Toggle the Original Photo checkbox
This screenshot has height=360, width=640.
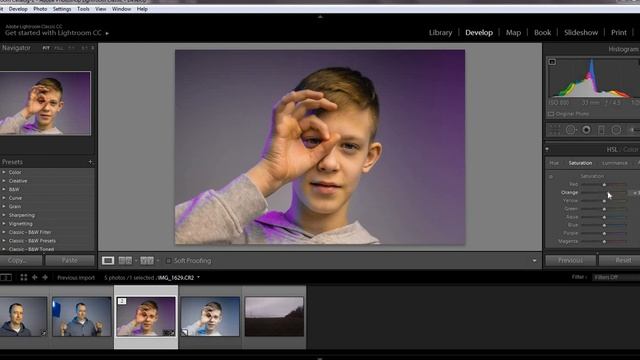[551, 114]
